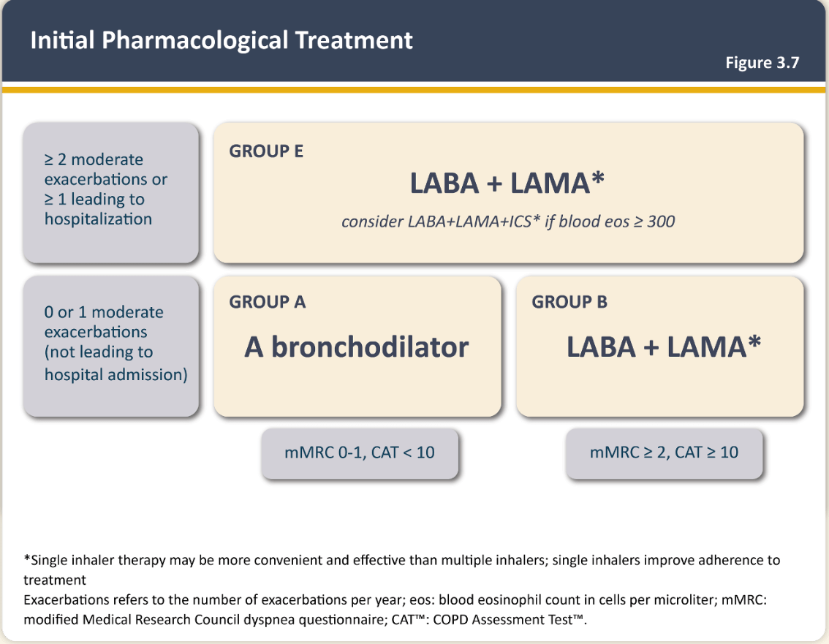
Task: Click the 'Figure 3.7' label
Action: click(762, 63)
